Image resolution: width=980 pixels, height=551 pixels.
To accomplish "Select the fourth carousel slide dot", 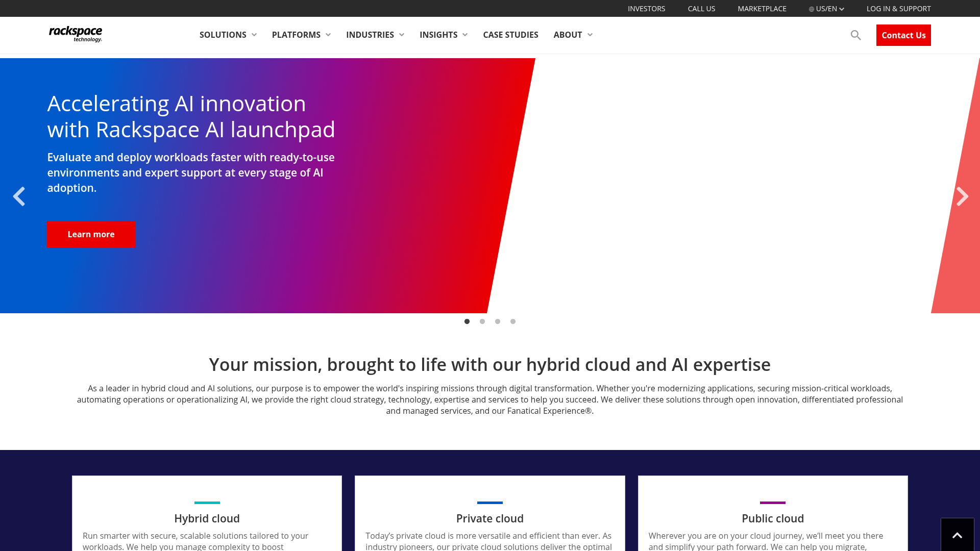I will 513,321.
